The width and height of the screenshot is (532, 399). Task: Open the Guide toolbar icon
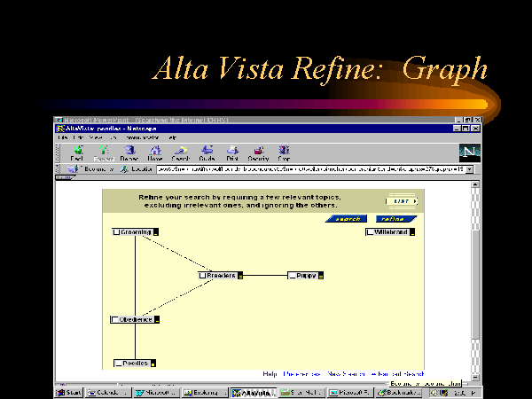tap(207, 152)
